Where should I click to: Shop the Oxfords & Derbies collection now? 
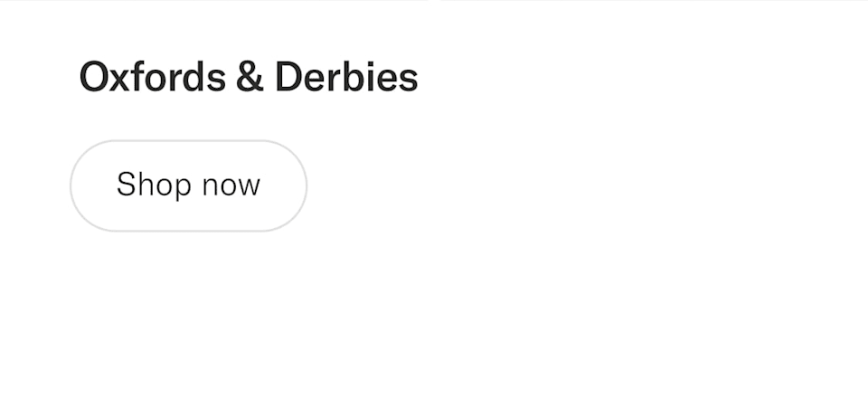click(188, 185)
